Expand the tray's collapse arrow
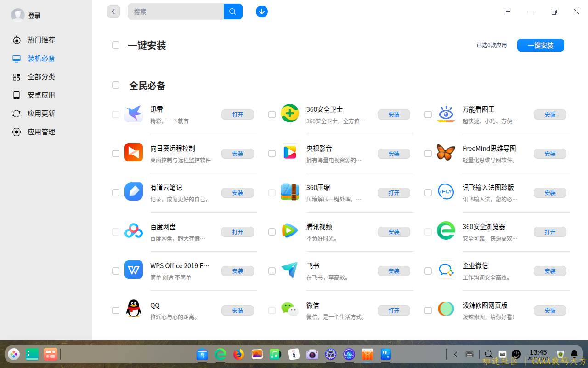The image size is (588, 368). pyautogui.click(x=456, y=354)
